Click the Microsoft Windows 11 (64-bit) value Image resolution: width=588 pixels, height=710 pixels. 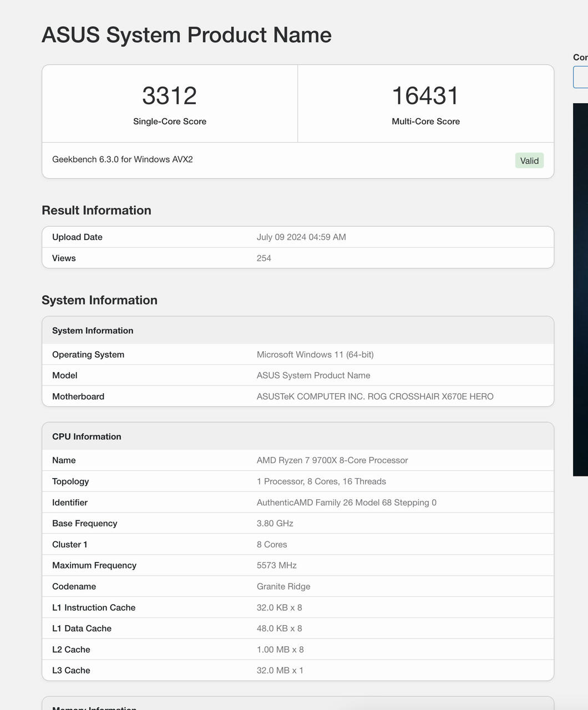pos(315,355)
